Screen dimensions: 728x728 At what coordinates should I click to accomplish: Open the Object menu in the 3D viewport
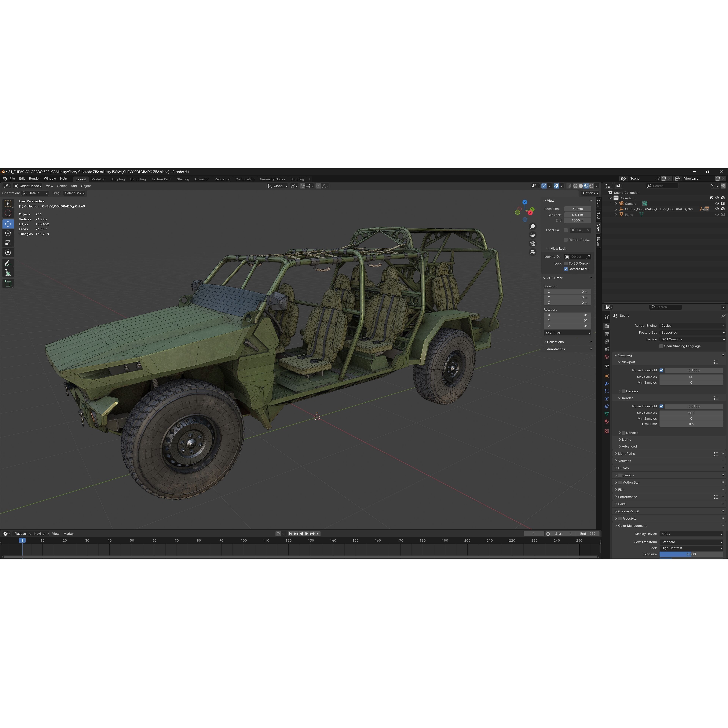click(x=86, y=186)
